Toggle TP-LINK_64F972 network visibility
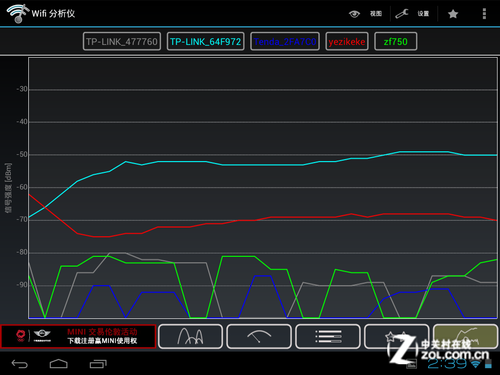500x375 pixels. [x=205, y=41]
